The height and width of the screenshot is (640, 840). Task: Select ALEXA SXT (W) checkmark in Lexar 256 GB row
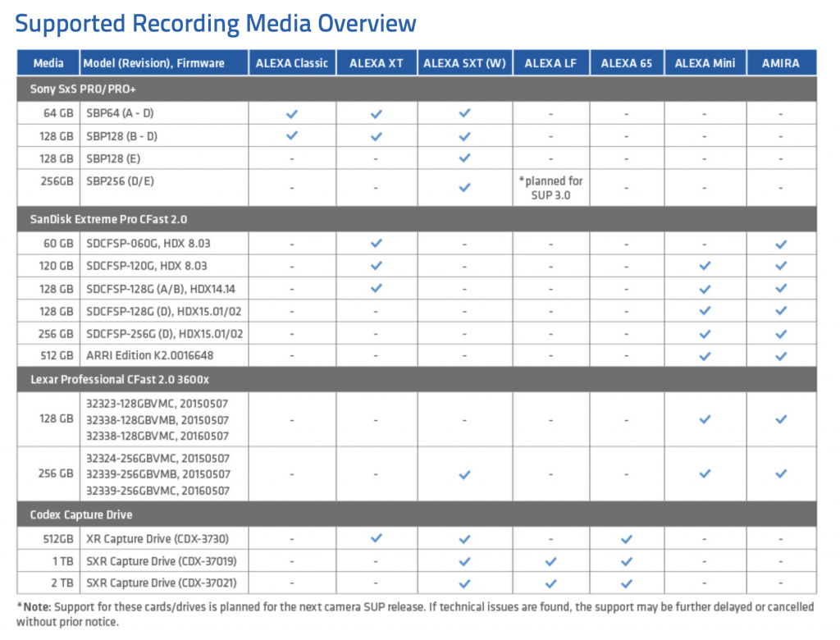[465, 474]
